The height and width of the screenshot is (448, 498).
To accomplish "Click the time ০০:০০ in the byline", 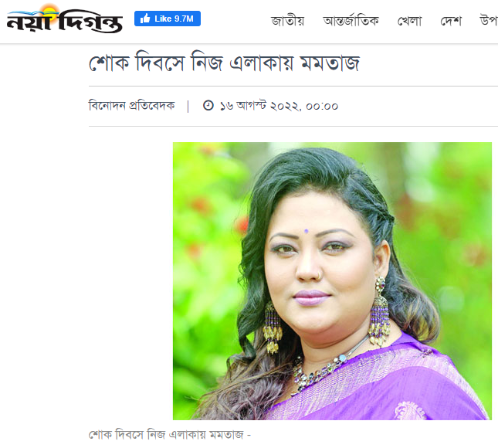I will tap(322, 106).
